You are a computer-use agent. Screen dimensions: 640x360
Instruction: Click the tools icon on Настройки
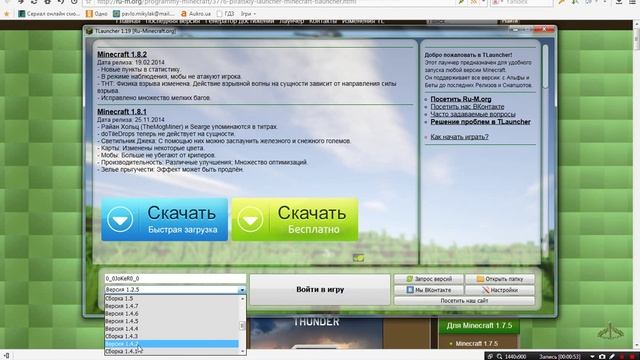[x=486, y=290]
